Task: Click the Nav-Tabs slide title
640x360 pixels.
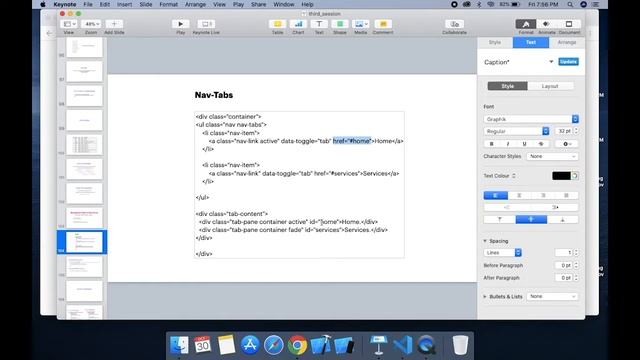Action: pyautogui.click(x=214, y=95)
